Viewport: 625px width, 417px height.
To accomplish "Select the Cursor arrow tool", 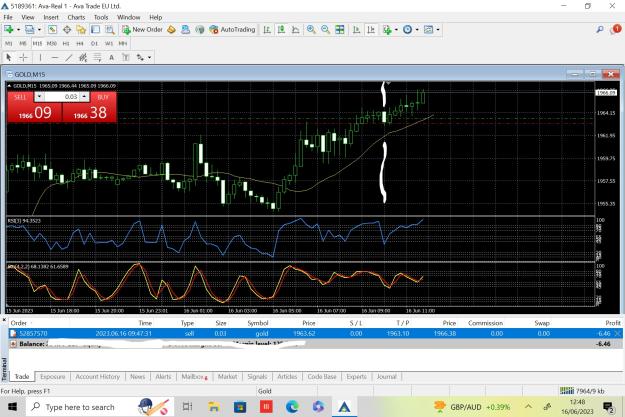I will pos(9,57).
